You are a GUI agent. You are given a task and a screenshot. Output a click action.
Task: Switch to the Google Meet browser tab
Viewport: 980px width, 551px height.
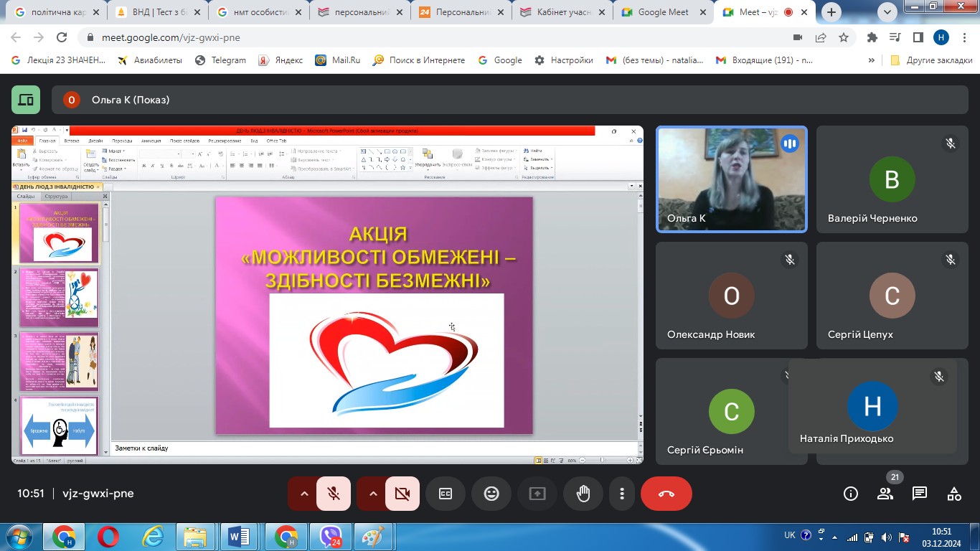(661, 12)
